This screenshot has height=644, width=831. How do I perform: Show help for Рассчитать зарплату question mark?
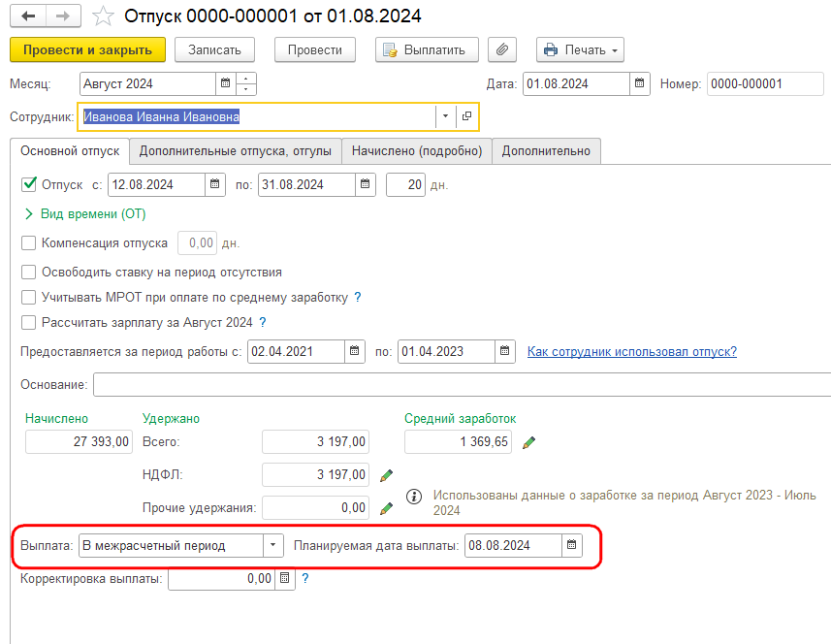(263, 322)
